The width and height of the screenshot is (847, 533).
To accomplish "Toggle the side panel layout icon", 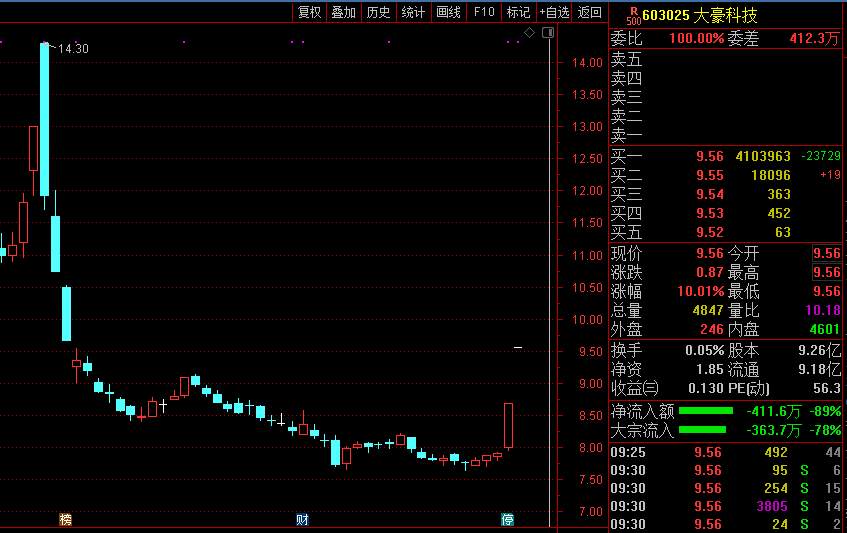I will click(x=548, y=33).
